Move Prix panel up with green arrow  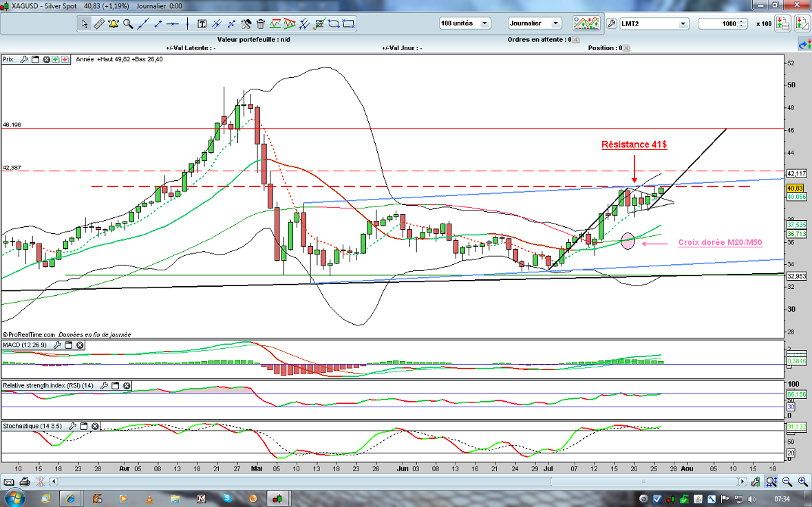tap(56, 59)
